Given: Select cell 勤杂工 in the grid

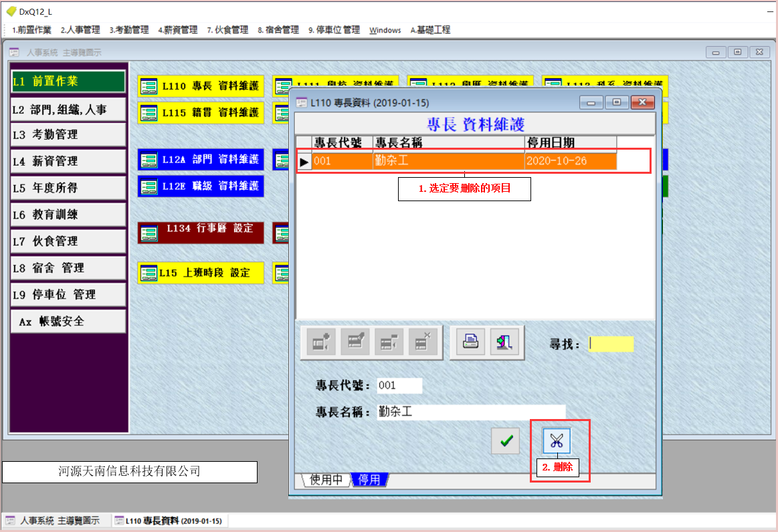Looking at the screenshot, I should pyautogui.click(x=449, y=161).
